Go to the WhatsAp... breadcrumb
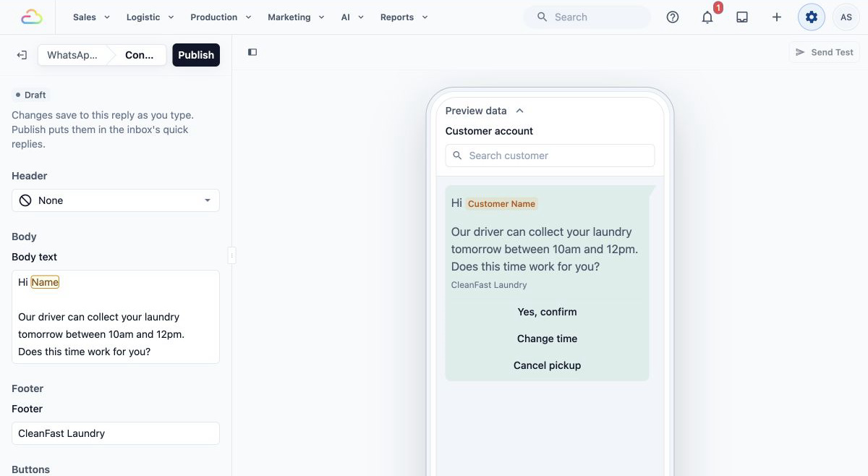Viewport: 868px width, 476px height. click(72, 55)
